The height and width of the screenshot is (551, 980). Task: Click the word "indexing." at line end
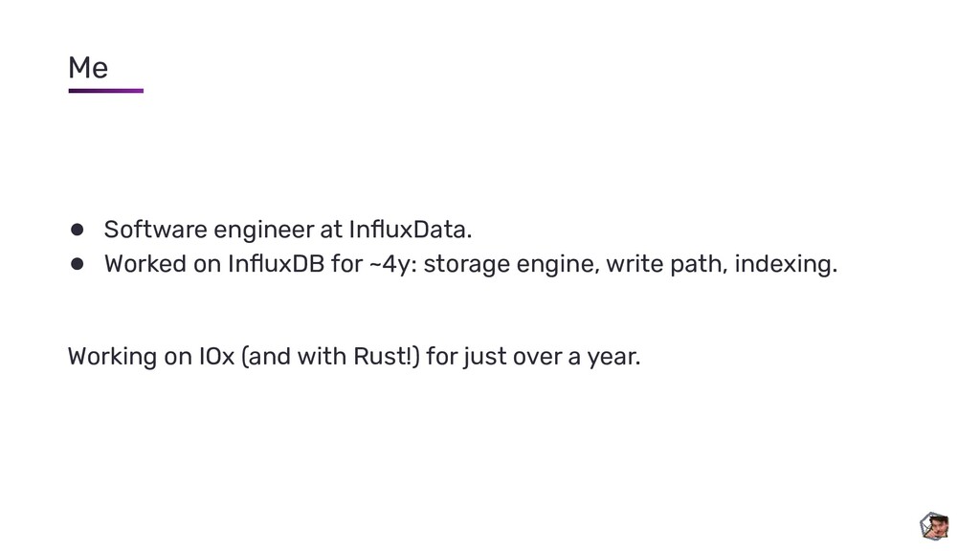[786, 265]
